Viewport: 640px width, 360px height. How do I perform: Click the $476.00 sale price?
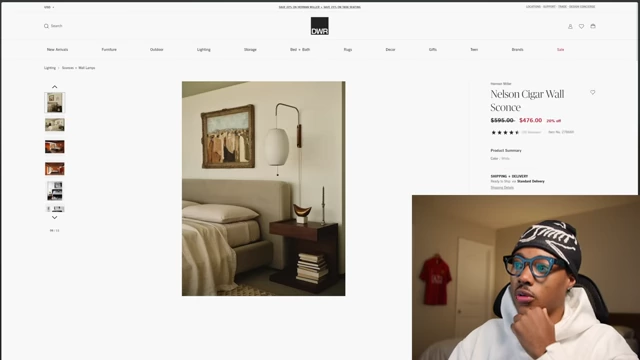[531, 120]
